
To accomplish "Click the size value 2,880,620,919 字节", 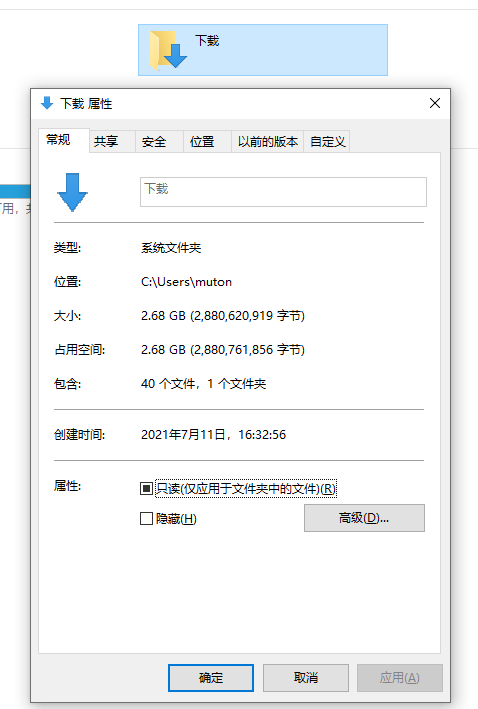I will pos(247,316).
